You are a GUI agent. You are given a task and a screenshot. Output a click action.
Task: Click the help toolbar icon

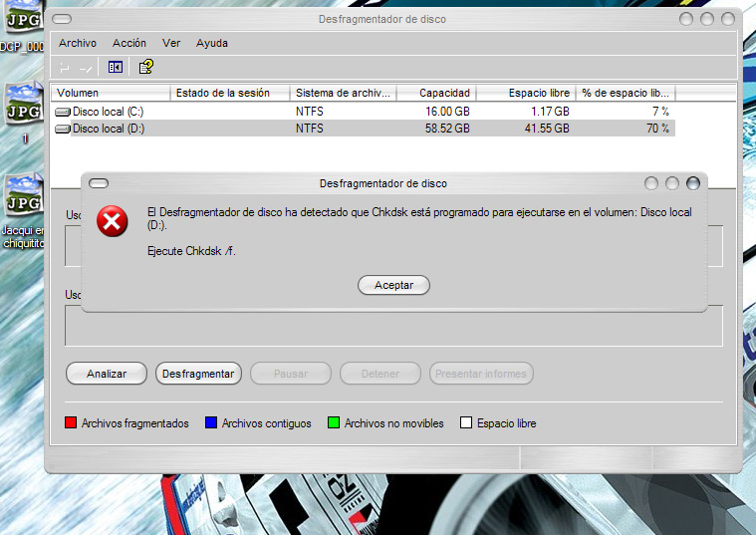coord(145,67)
